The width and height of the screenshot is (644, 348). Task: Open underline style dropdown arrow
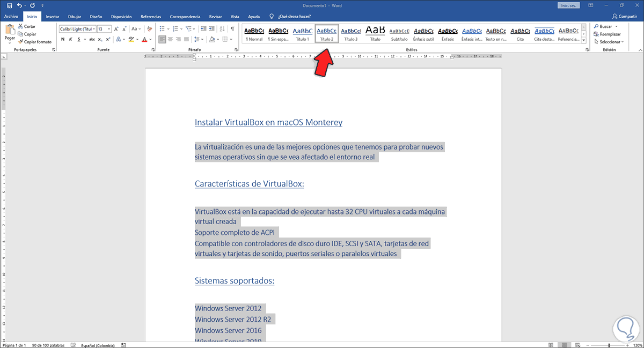pyautogui.click(x=84, y=39)
